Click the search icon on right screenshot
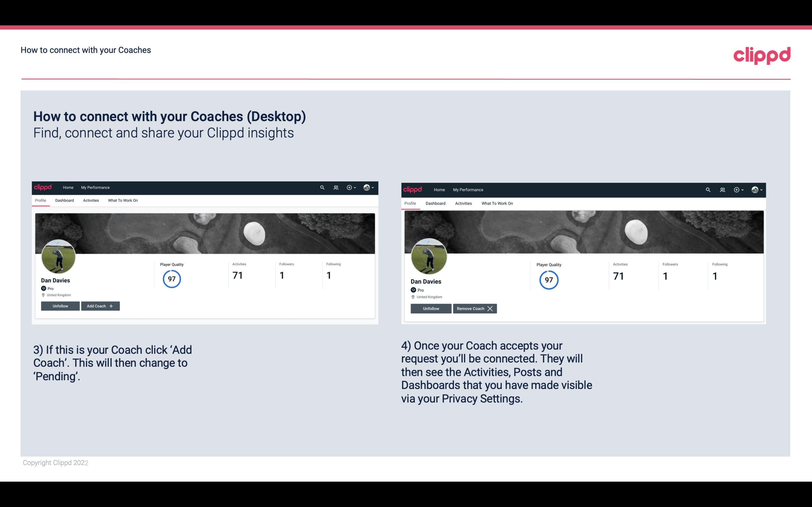Screen dimensions: 812x507 [x=707, y=190]
